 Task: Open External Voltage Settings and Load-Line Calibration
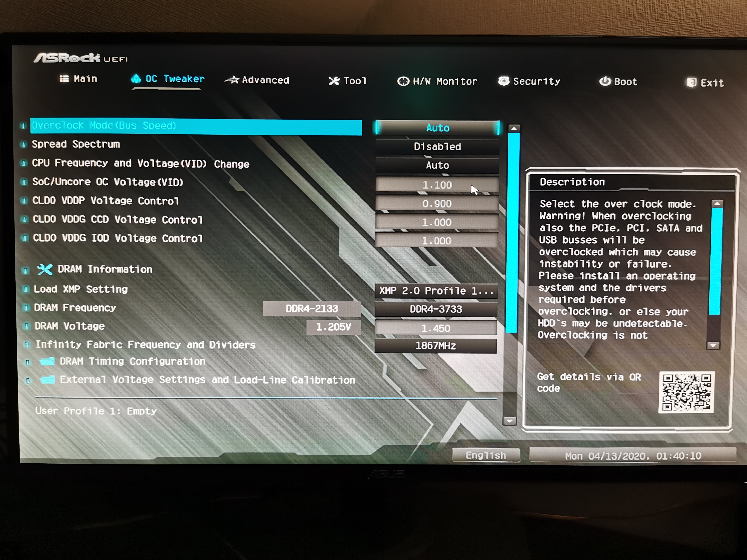tap(207, 380)
